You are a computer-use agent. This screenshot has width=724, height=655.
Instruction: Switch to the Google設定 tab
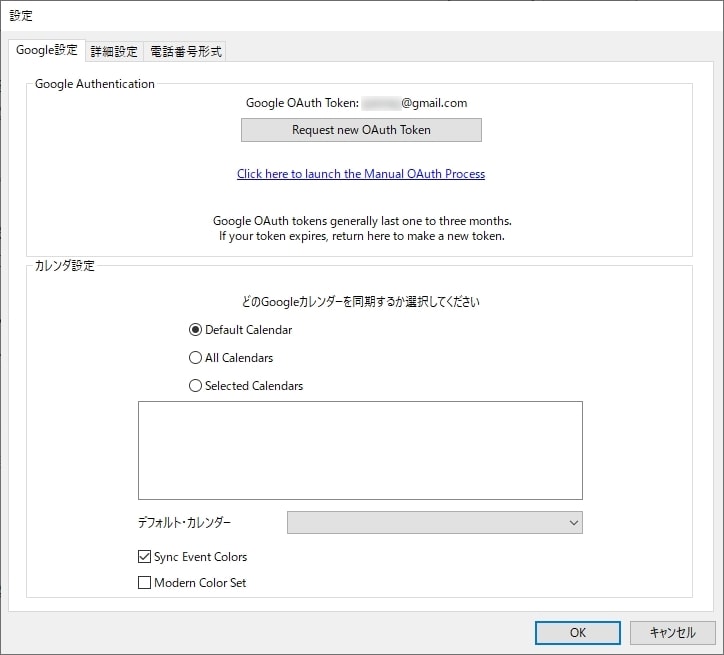click(x=47, y=50)
